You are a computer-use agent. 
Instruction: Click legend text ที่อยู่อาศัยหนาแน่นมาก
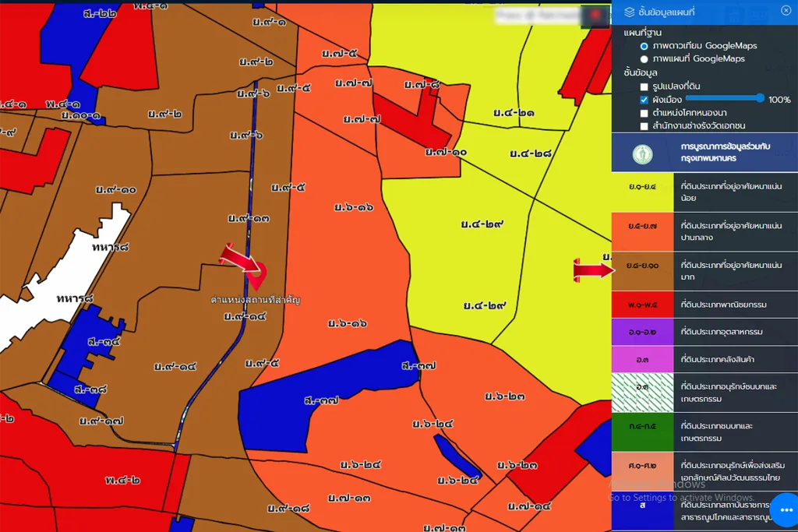731,270
